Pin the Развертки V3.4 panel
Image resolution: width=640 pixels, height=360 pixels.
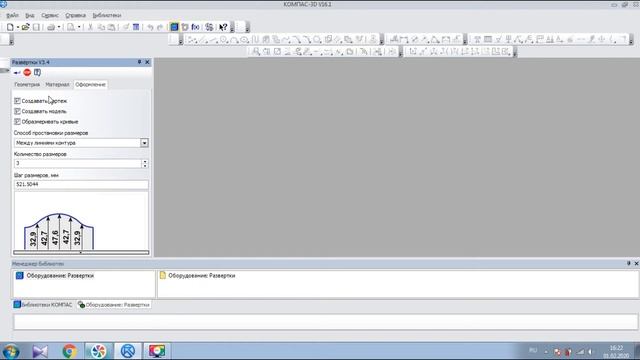tap(139, 62)
